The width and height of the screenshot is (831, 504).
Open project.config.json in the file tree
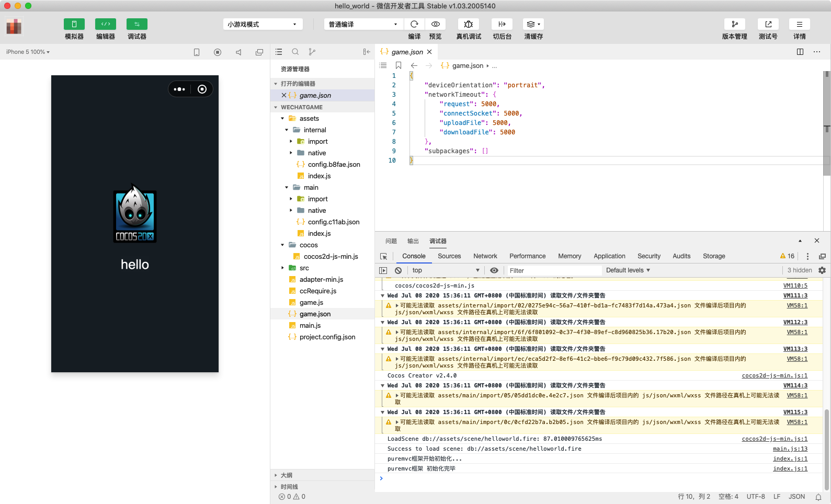pos(327,337)
